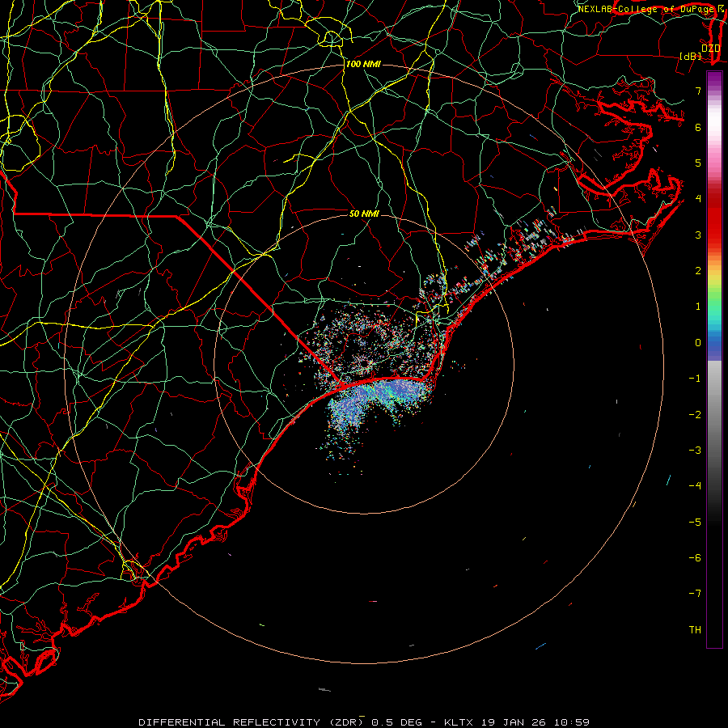The height and width of the screenshot is (728, 728).
Task: Click the color scale value -6
Action: 695,558
